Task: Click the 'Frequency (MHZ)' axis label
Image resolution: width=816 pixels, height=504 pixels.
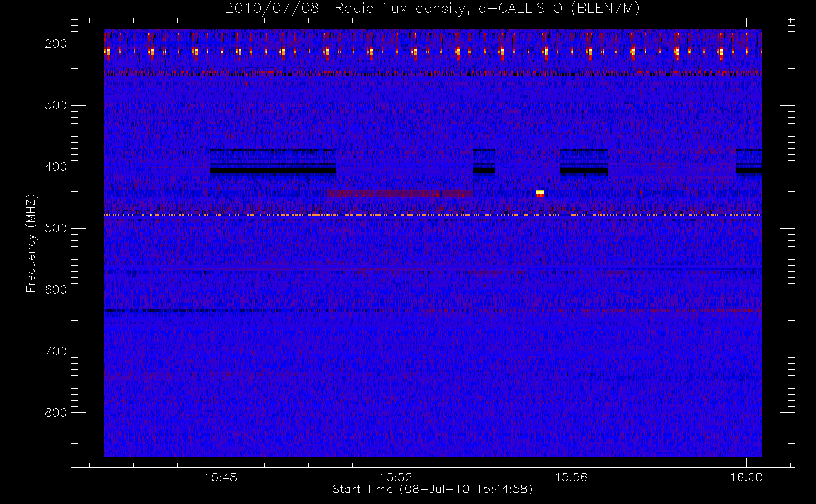Action: point(31,243)
